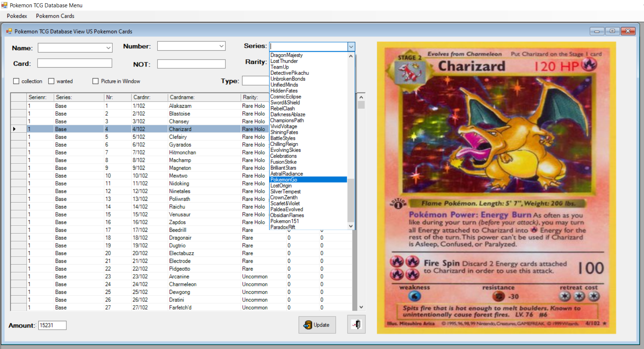
Task: Click the NOT text field
Action: click(x=191, y=64)
